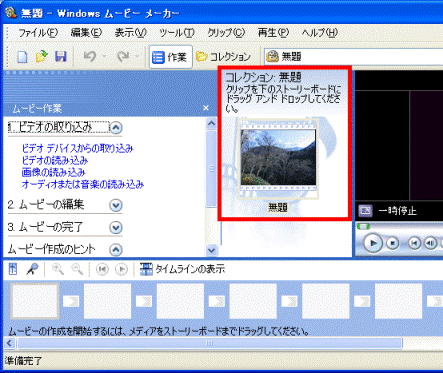Image resolution: width=443 pixels, height=373 pixels.
Task: Click the 3. ムービーの完了 heading
Action: point(45,227)
